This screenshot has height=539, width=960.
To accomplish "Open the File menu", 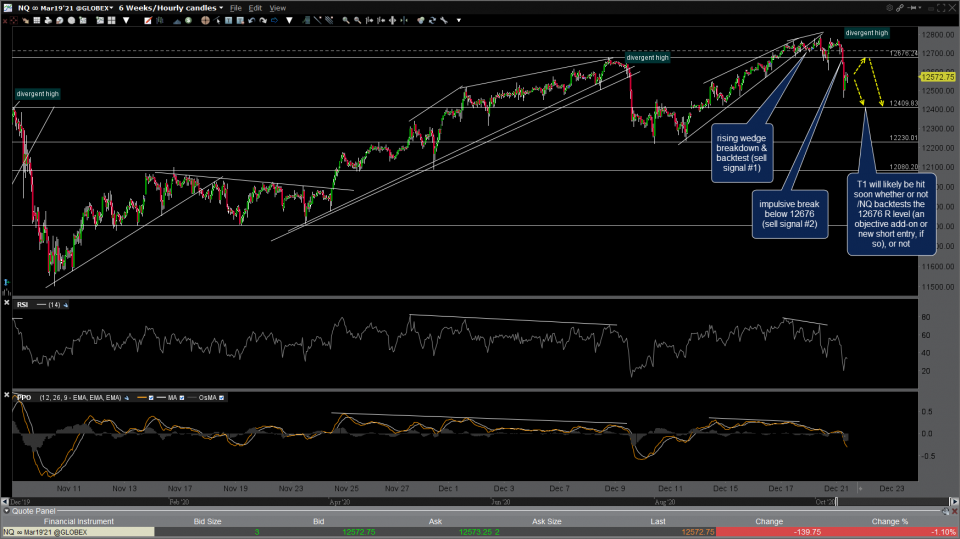I will coord(235,8).
